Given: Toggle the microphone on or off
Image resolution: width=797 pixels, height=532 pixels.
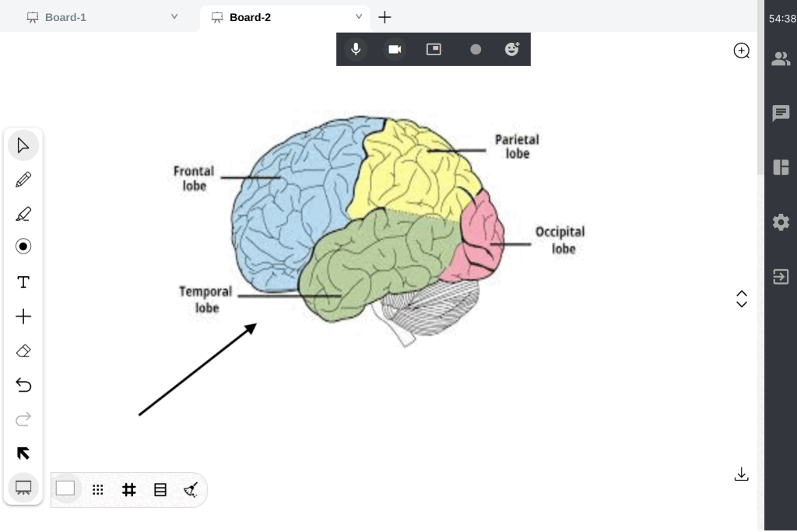Looking at the screenshot, I should [x=356, y=49].
